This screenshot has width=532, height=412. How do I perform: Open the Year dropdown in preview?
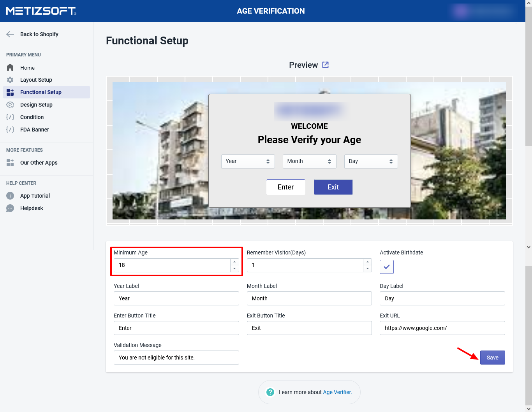(x=248, y=161)
